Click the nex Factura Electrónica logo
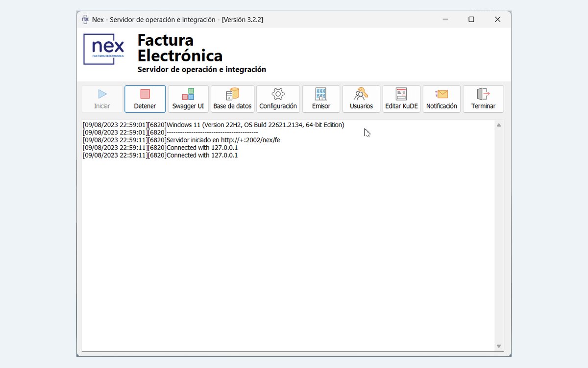Viewport: 588px width, 368px height. 104,49
